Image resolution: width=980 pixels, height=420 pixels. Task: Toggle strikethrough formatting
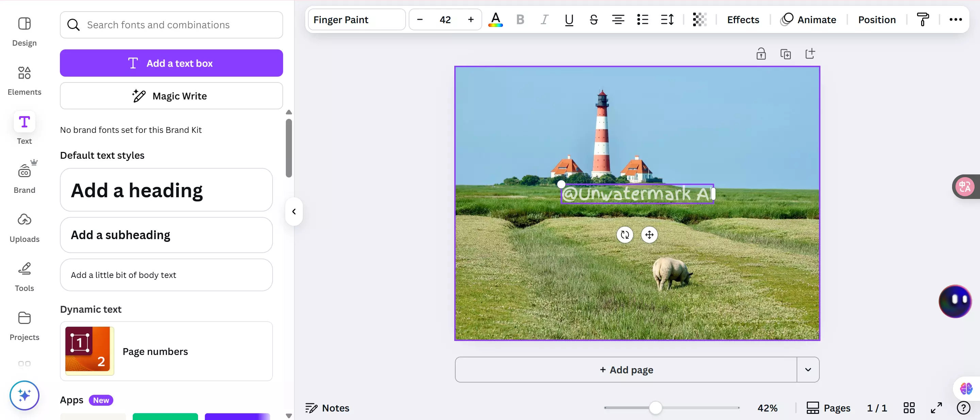(x=593, y=19)
